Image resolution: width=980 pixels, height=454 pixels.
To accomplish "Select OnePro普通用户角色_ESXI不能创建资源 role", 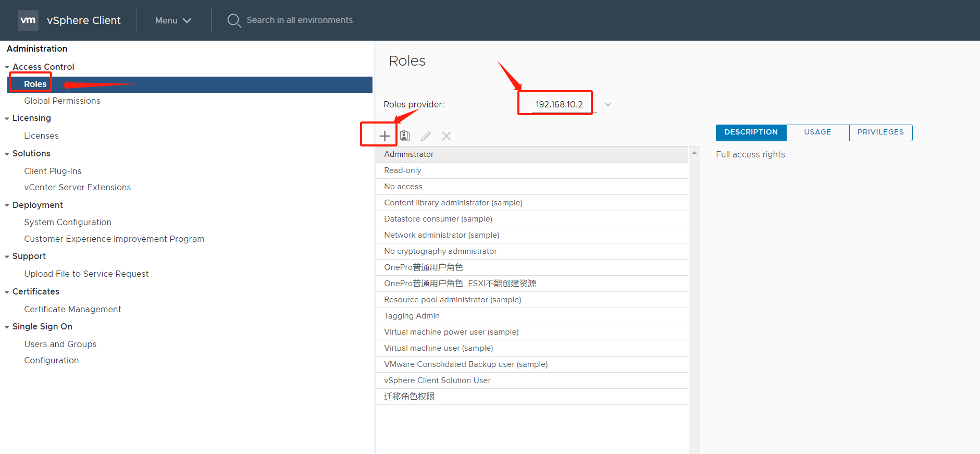I will [x=532, y=284].
